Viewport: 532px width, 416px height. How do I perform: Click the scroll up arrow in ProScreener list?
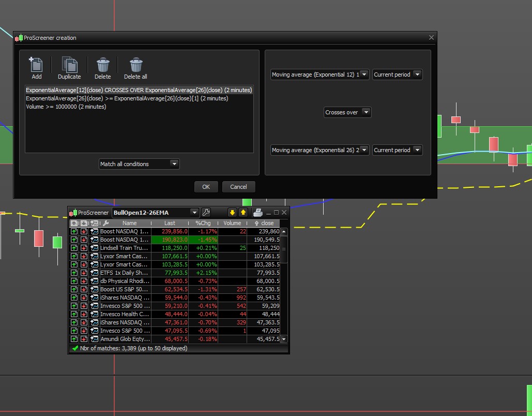284,232
